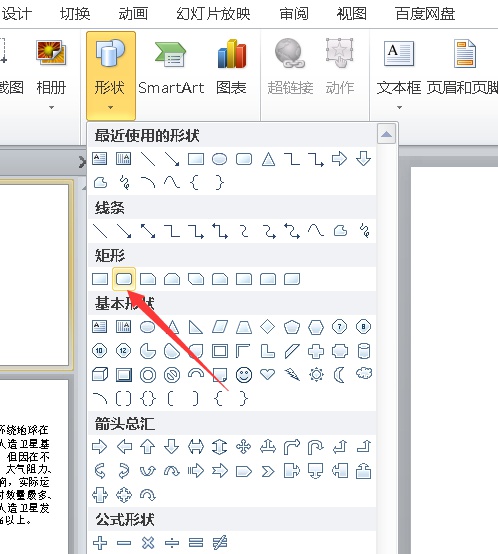The image size is (498, 554).
Task: Select the minus sign in 公式形状
Action: pyautogui.click(x=124, y=542)
